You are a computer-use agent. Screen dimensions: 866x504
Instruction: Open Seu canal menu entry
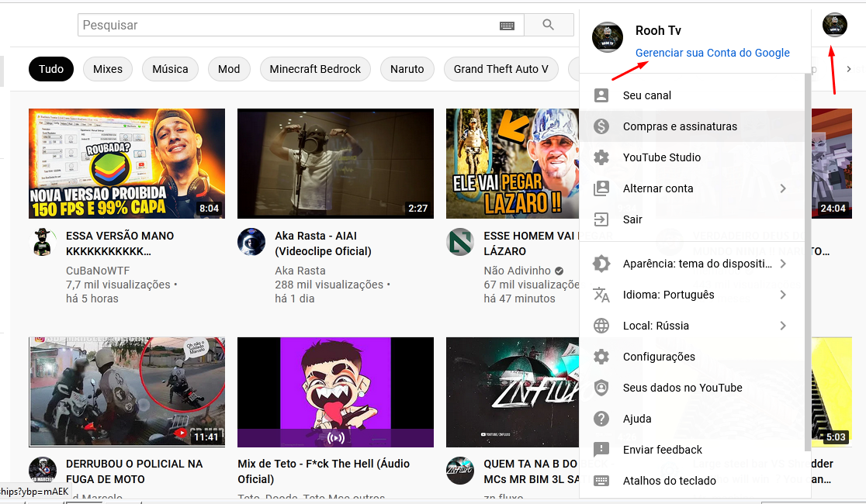tap(692, 95)
